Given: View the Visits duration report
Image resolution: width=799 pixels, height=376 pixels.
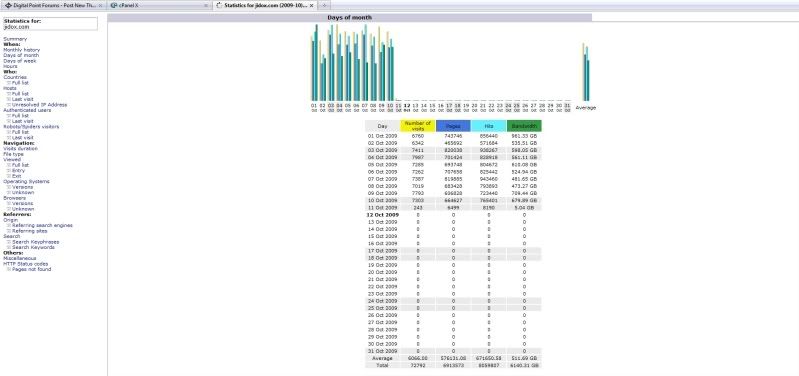Looking at the screenshot, I should [20, 149].
